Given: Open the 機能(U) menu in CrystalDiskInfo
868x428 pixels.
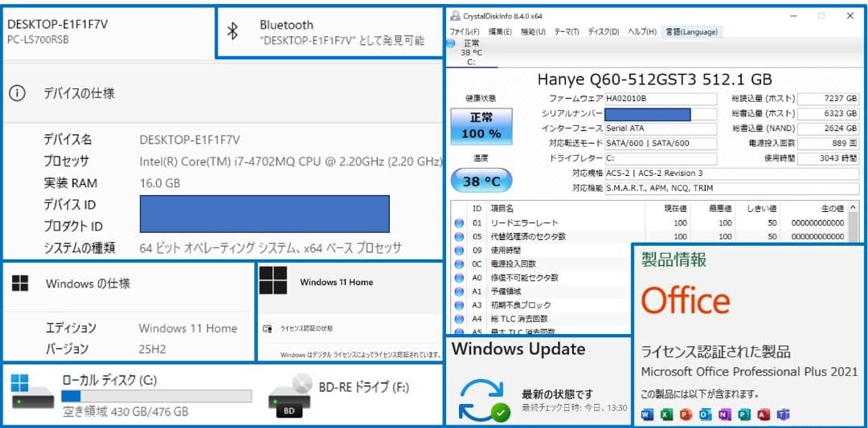Looking at the screenshot, I should pos(533,32).
